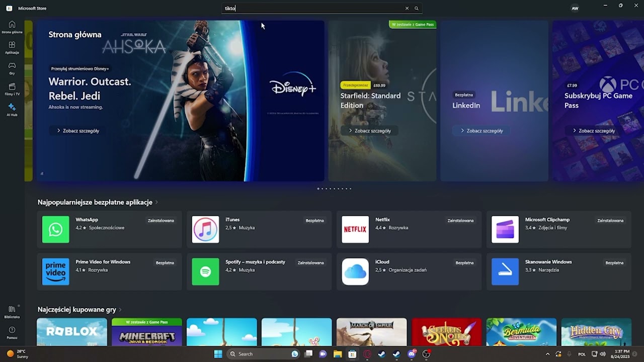Click Zainstalowana label for Spotify

tap(310, 262)
